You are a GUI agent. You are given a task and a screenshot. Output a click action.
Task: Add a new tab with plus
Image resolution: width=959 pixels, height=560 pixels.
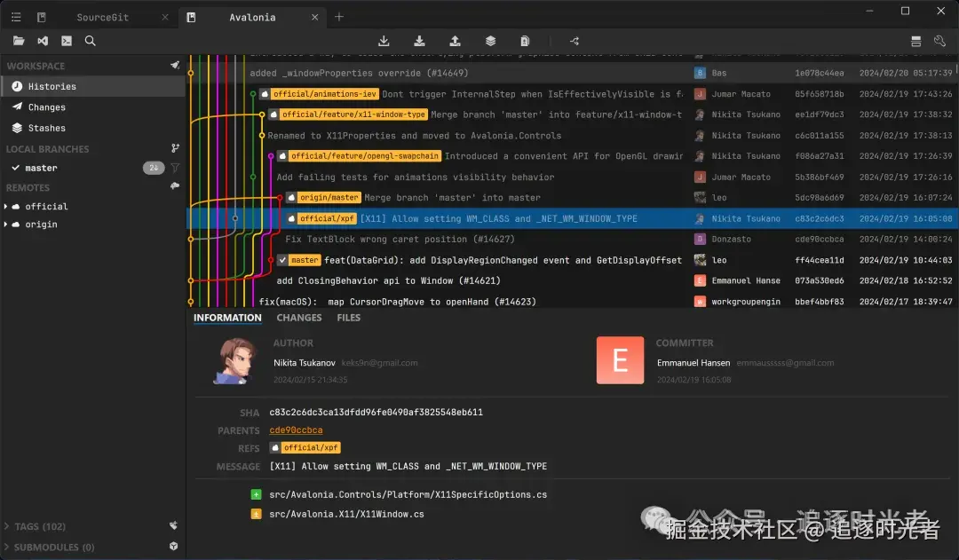click(x=339, y=17)
